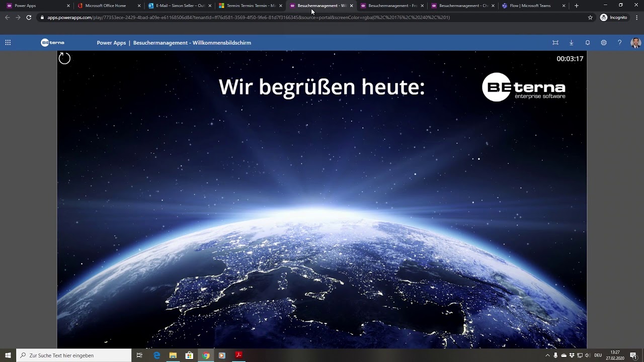Viewport: 644px width, 362px height.
Task: Open the taskbar clock and date
Action: tap(615, 355)
